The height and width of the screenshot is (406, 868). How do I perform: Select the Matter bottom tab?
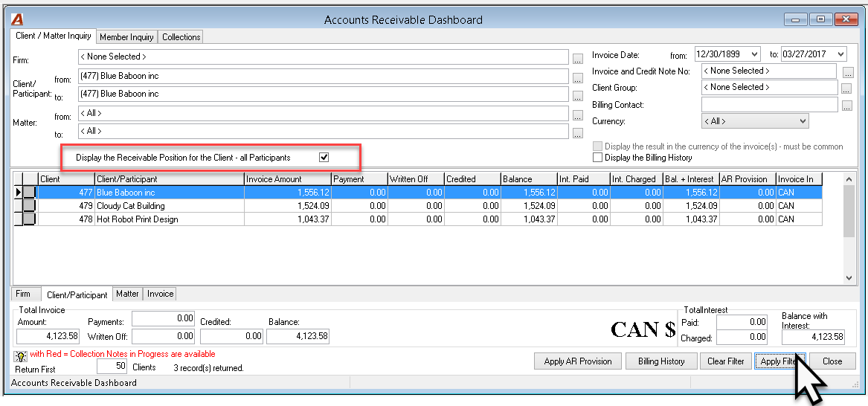127,294
